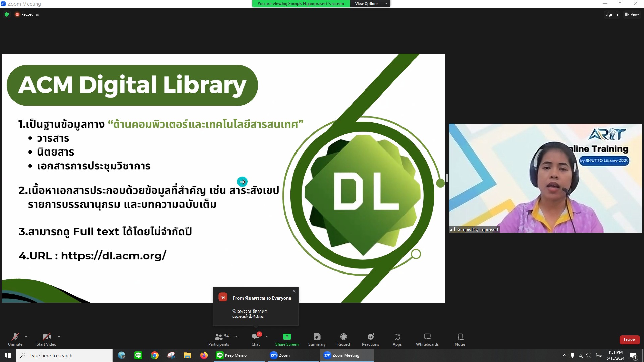Screen dimensions: 644x362
Task: Click the system tray microphone icon
Action: tap(572, 355)
